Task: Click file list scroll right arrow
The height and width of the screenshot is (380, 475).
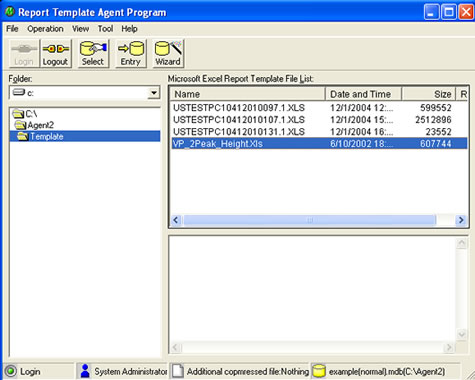Action: [461, 220]
